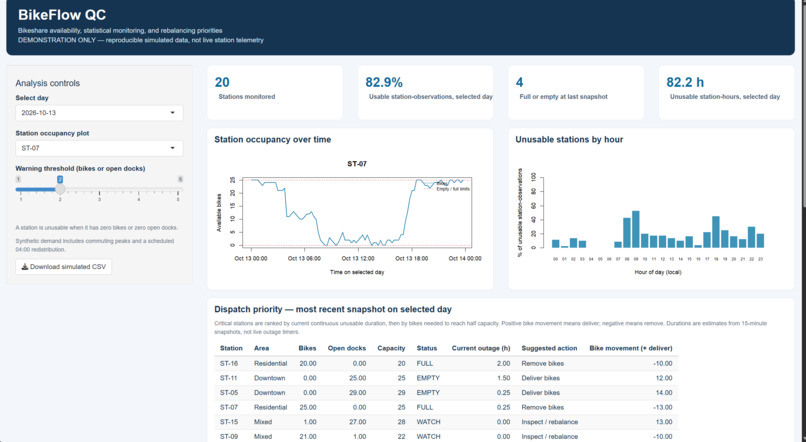The height and width of the screenshot is (442, 806).
Task: Click the 14.00 bike movement value
Action: (x=664, y=393)
